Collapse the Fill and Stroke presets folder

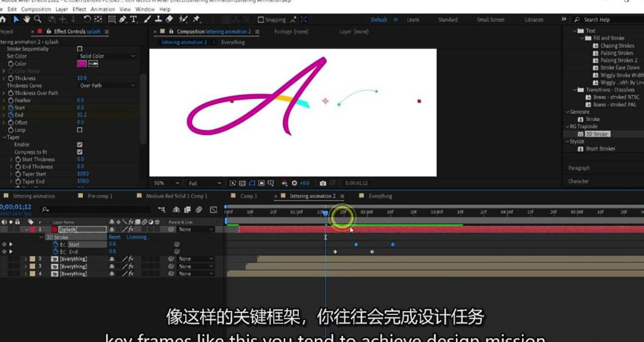pyautogui.click(x=582, y=38)
